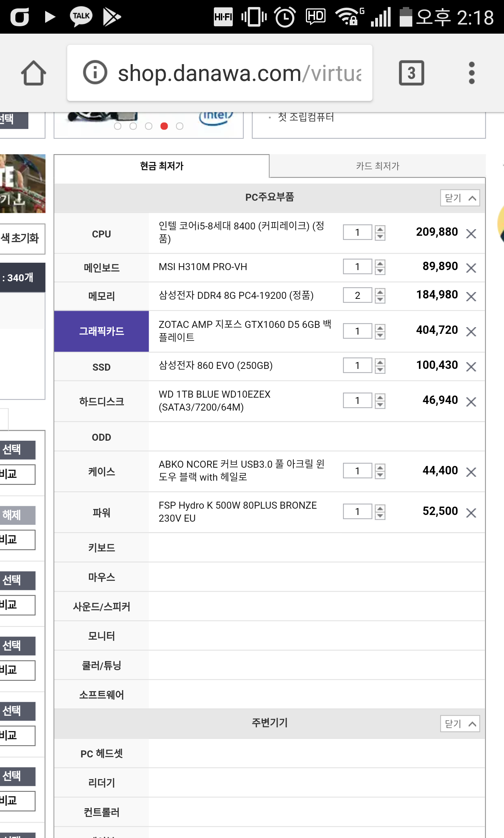Click the 메인보드 quantity input field
504x838 pixels.
(357, 267)
